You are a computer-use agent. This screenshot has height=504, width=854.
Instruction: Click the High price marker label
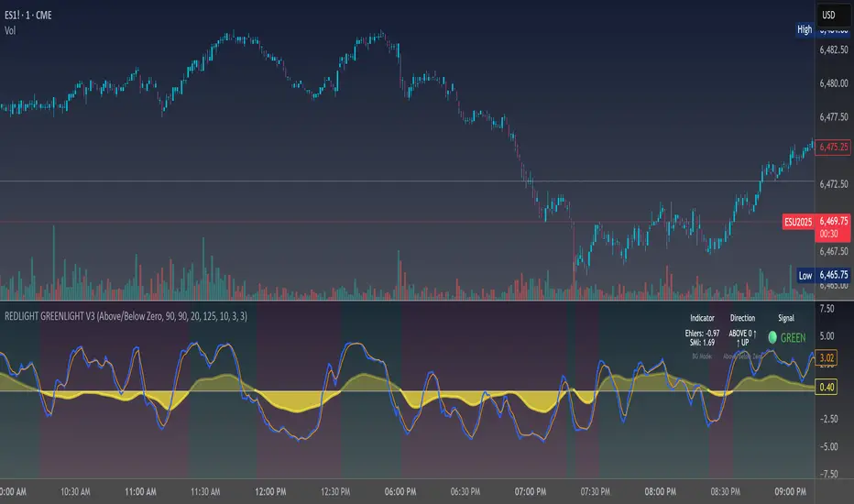pyautogui.click(x=805, y=29)
